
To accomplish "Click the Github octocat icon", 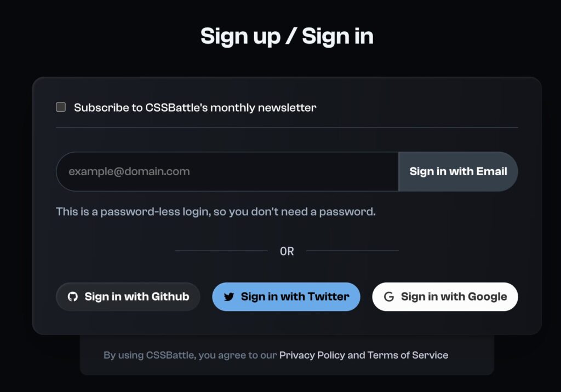I will point(73,297).
